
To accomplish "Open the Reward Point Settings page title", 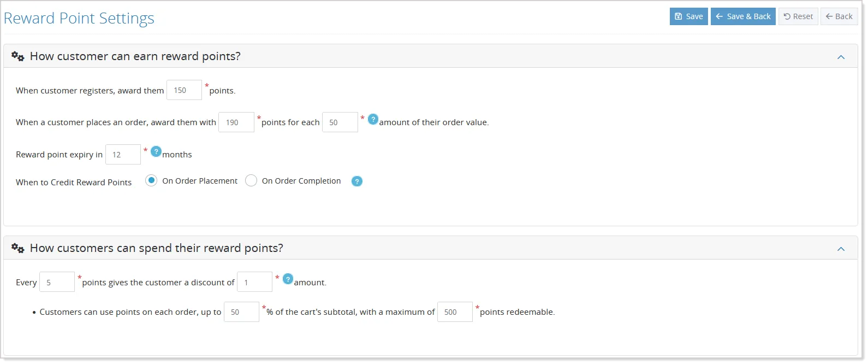I will (x=79, y=18).
